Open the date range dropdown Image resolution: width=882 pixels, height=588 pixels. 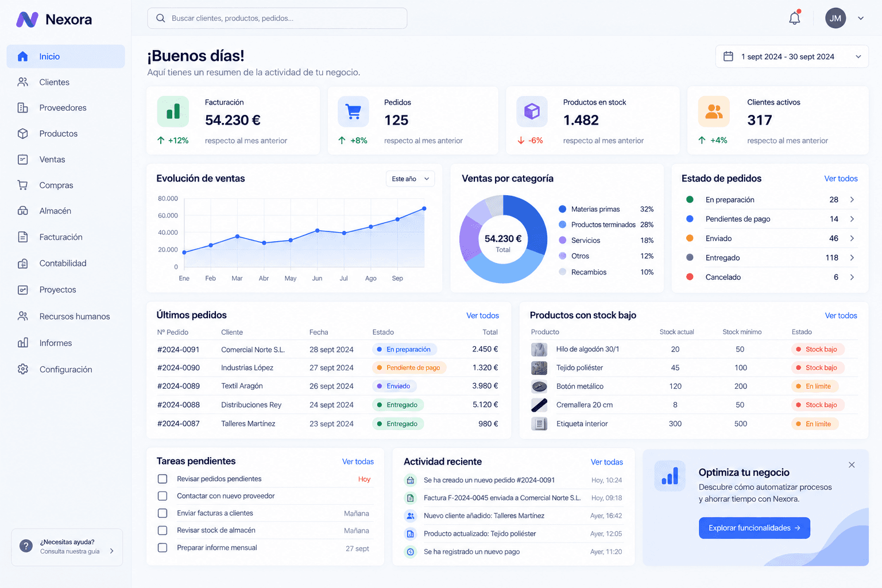click(792, 56)
